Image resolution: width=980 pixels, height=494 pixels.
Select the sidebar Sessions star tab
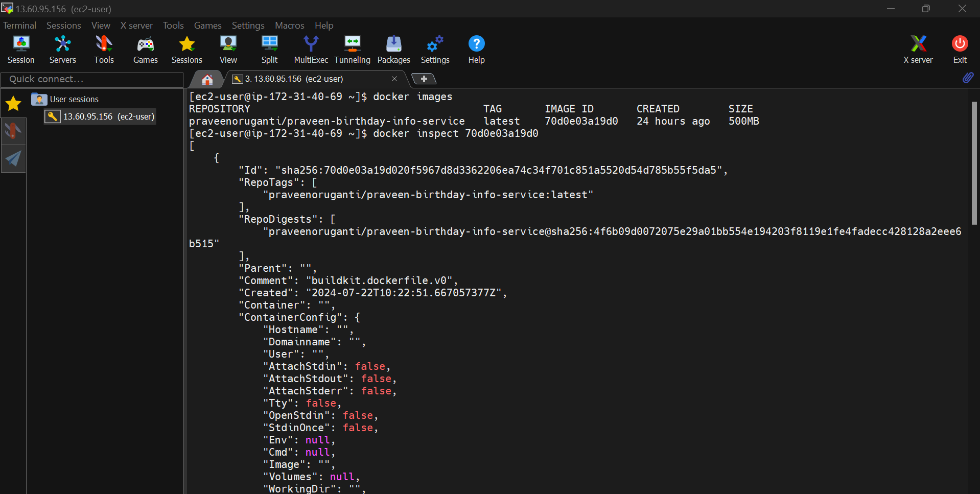[x=13, y=104]
